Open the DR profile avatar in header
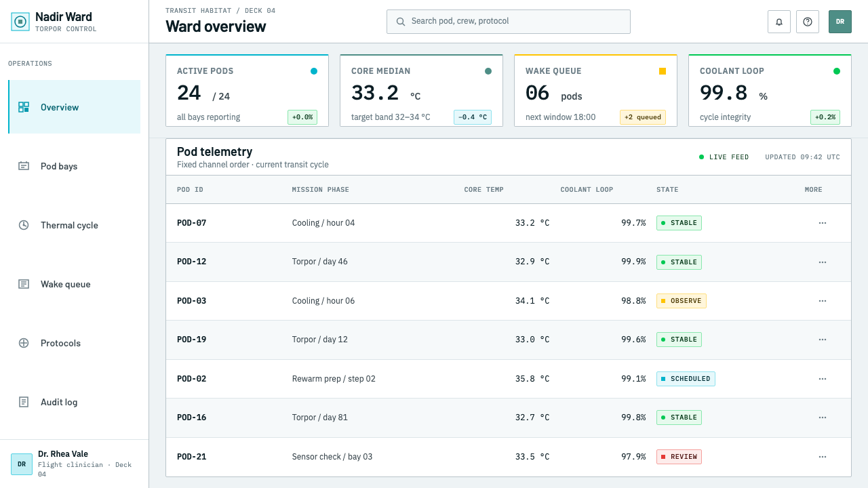This screenshot has width=868, height=488. click(x=840, y=22)
